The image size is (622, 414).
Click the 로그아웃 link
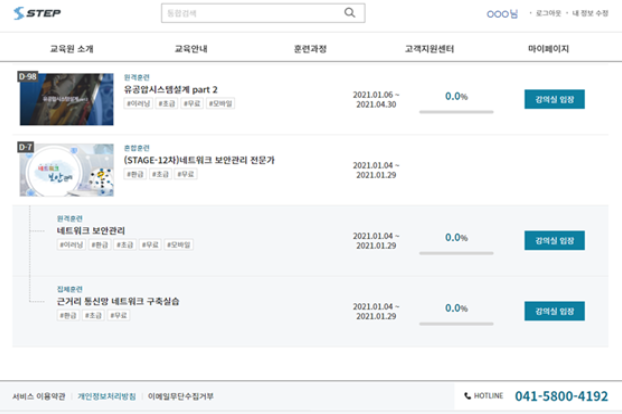pyautogui.click(x=548, y=13)
